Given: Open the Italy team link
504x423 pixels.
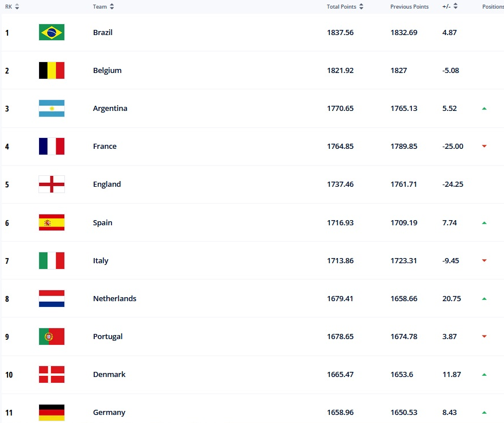Looking at the screenshot, I should point(101,260).
